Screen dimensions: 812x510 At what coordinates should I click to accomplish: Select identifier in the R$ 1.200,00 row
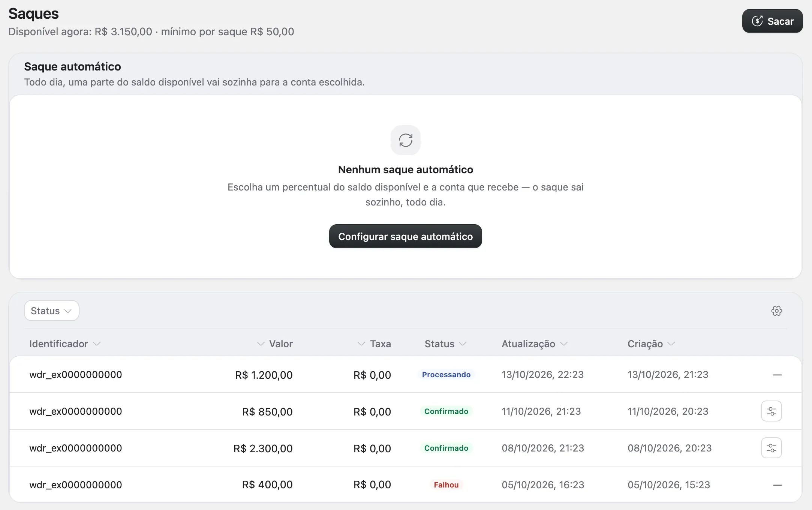(76, 374)
